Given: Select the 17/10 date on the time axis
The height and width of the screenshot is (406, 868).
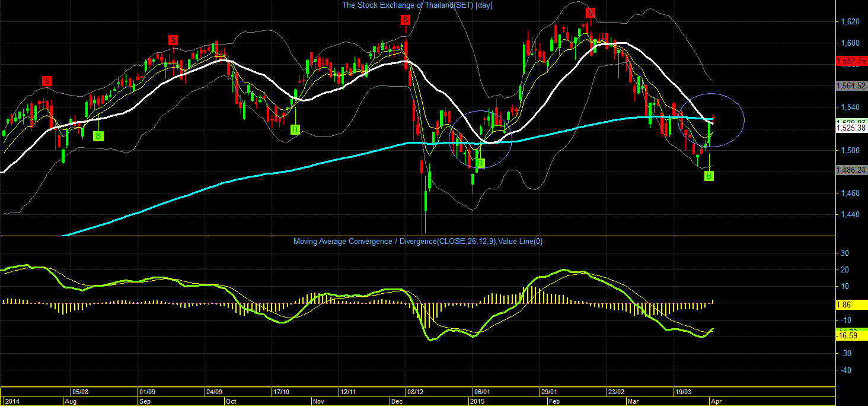Looking at the screenshot, I should tap(281, 392).
